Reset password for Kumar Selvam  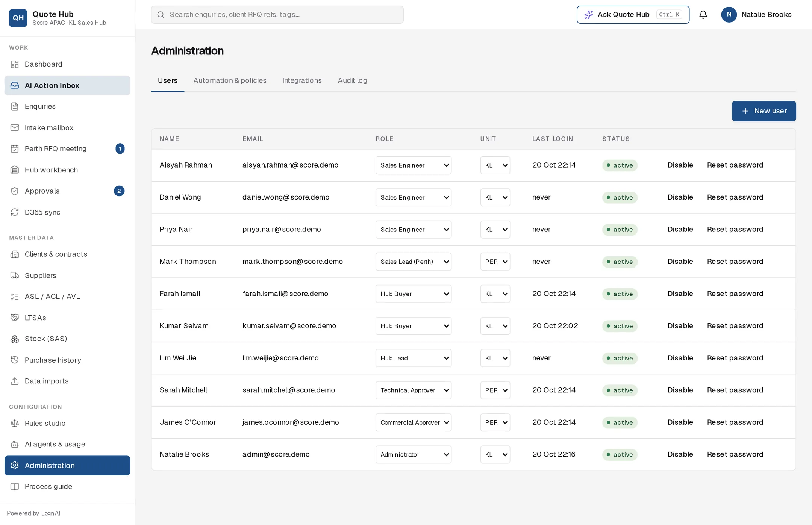pos(735,326)
